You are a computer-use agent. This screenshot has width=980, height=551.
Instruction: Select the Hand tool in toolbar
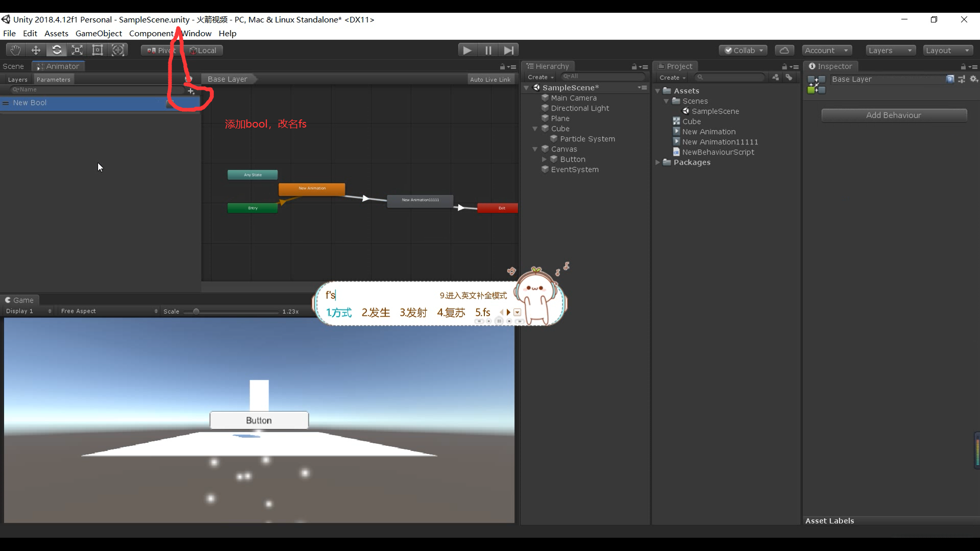[15, 50]
